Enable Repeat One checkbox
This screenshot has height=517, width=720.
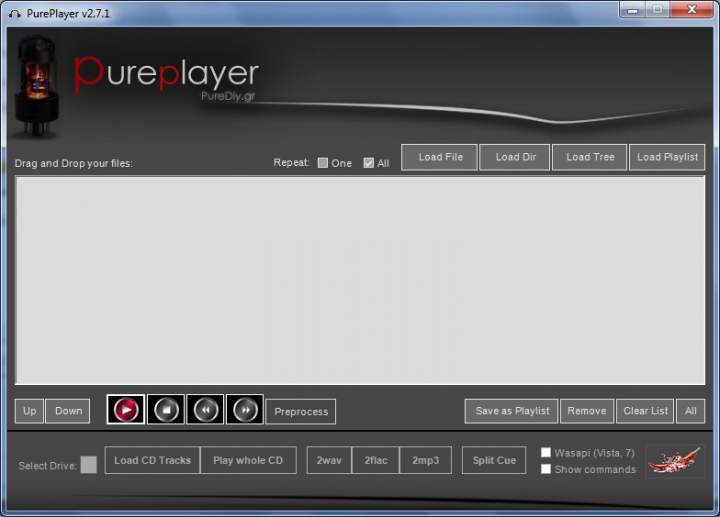click(x=323, y=163)
